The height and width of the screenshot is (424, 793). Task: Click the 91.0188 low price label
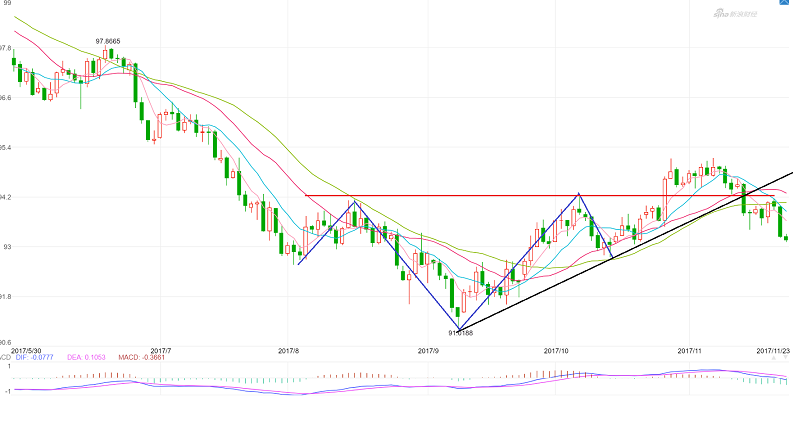(x=460, y=332)
